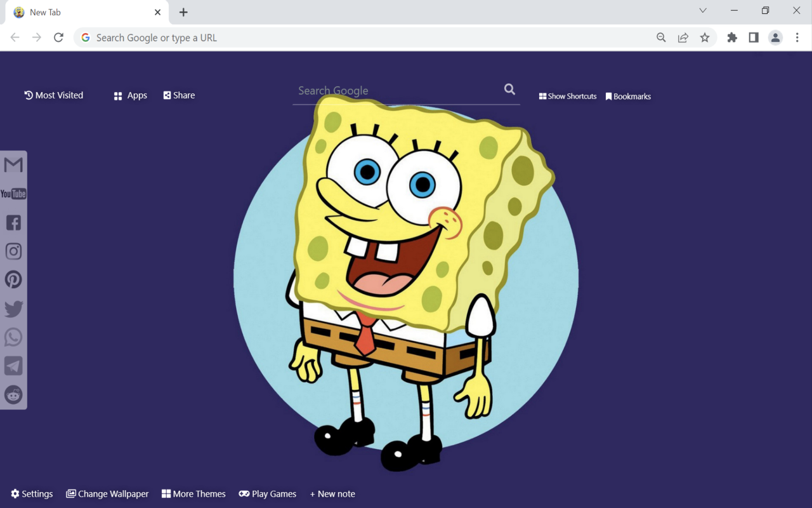This screenshot has width=812, height=508.
Task: Open Twitter sidebar shortcut
Action: (x=13, y=309)
